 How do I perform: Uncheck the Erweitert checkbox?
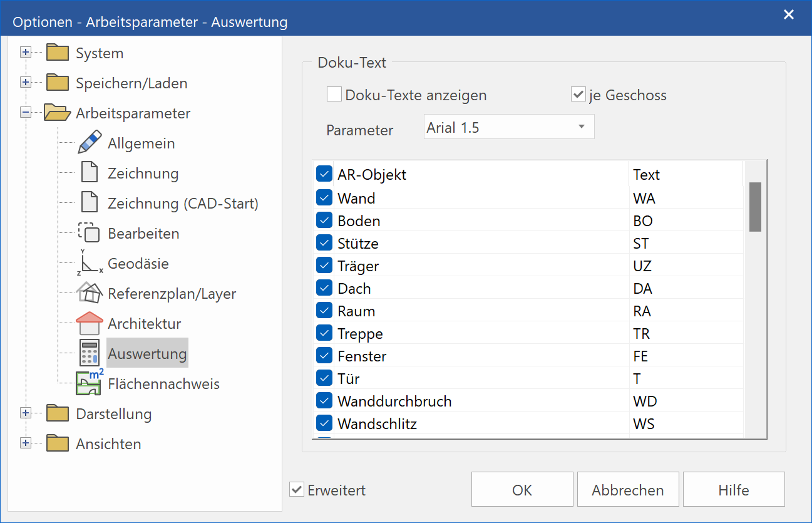tap(297, 490)
